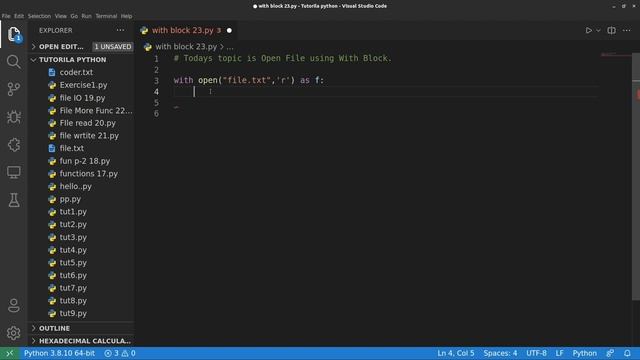Click the feedback icon in status bar

pos(610,353)
